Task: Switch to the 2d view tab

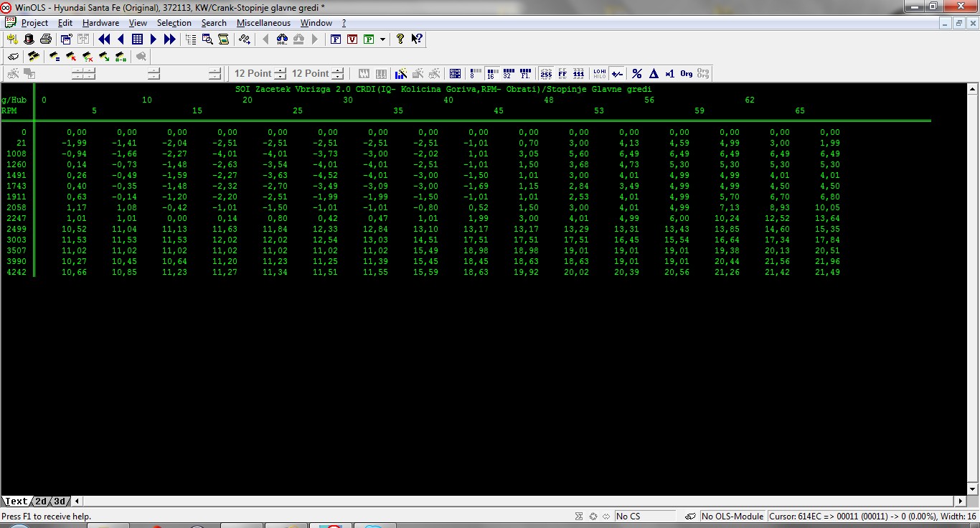Action: click(x=42, y=501)
